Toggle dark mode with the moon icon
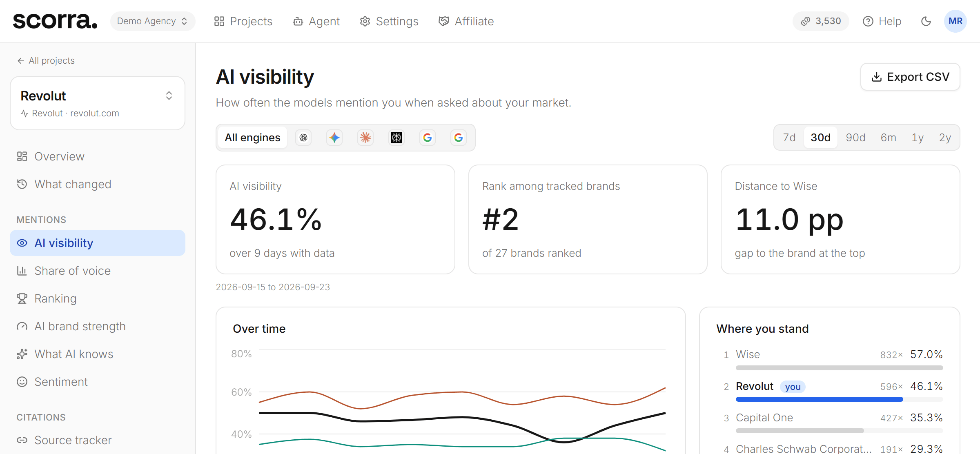Screen dimensions: 980x454 tap(926, 21)
